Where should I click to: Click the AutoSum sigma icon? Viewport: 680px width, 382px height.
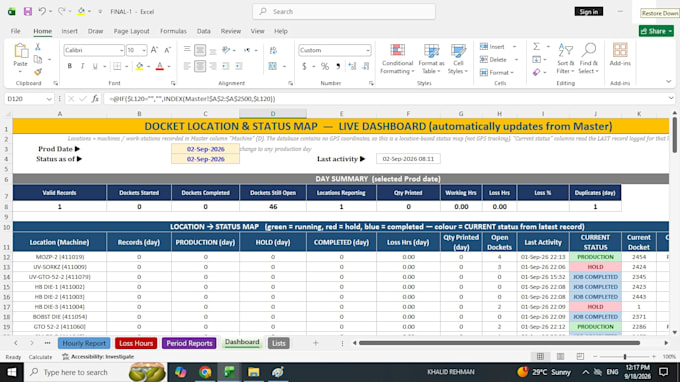click(x=536, y=46)
